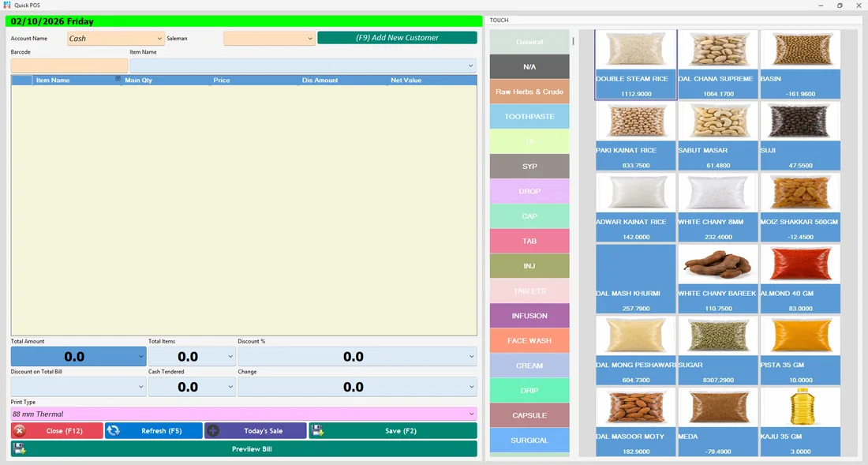Select the DOUBLE STEAM RICE product tile
Screen dimensions: 868x465
coord(635,65)
